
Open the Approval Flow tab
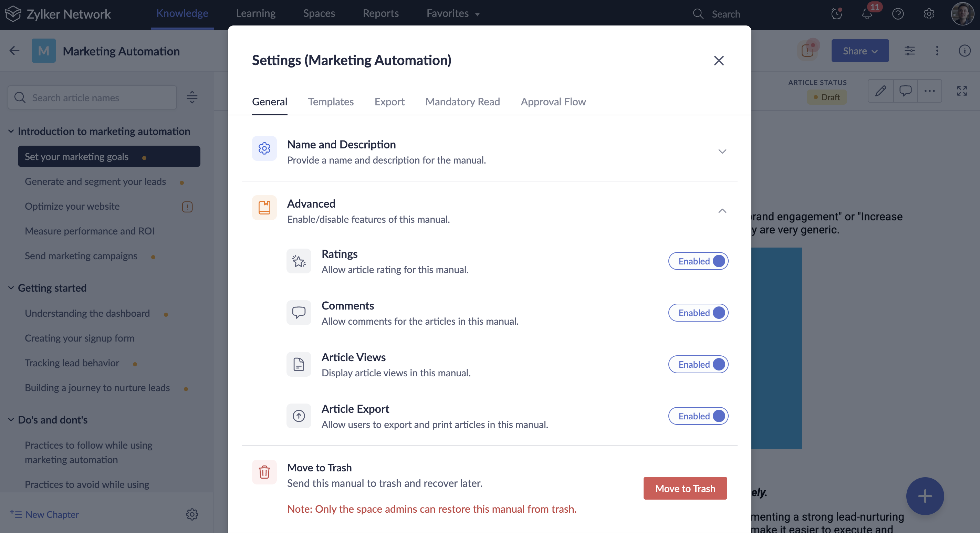click(x=553, y=102)
